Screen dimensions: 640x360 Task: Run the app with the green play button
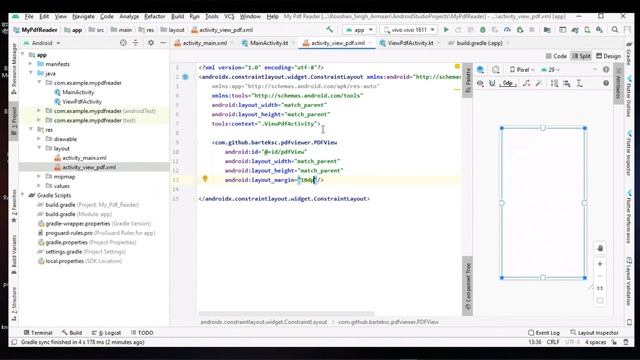pyautogui.click(x=446, y=30)
